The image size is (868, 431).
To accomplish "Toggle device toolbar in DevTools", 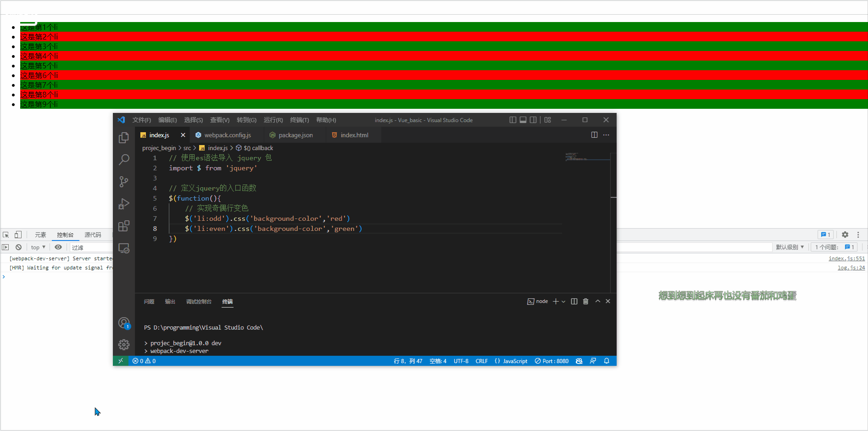I will [18, 235].
